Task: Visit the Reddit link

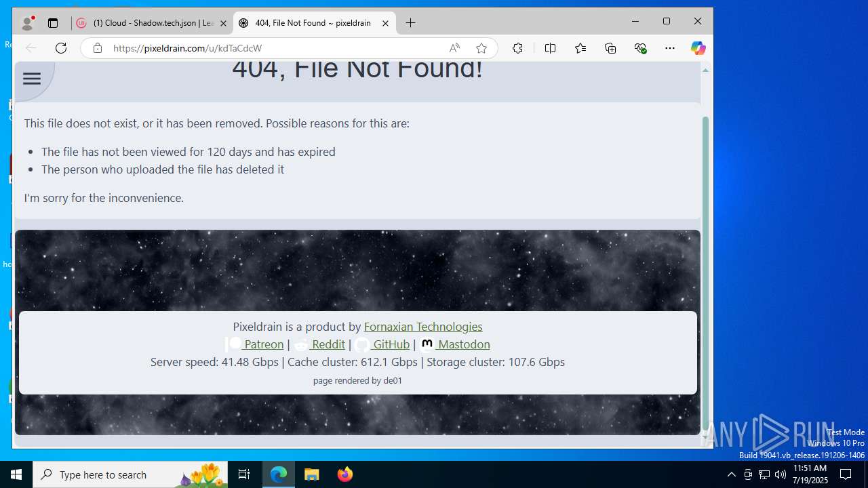Action: click(x=319, y=344)
